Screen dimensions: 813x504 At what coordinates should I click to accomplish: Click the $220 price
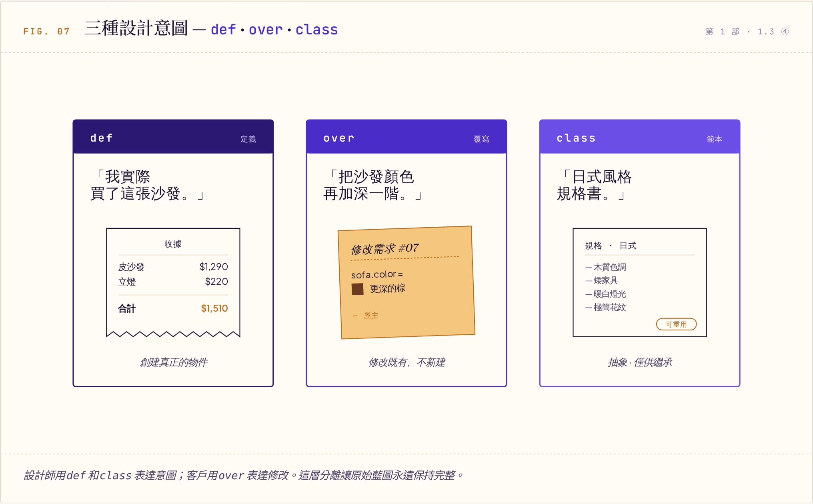(x=216, y=282)
